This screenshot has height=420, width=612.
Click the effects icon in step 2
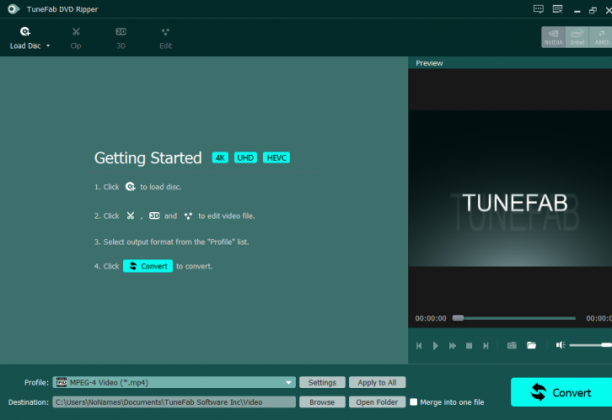pyautogui.click(x=188, y=216)
